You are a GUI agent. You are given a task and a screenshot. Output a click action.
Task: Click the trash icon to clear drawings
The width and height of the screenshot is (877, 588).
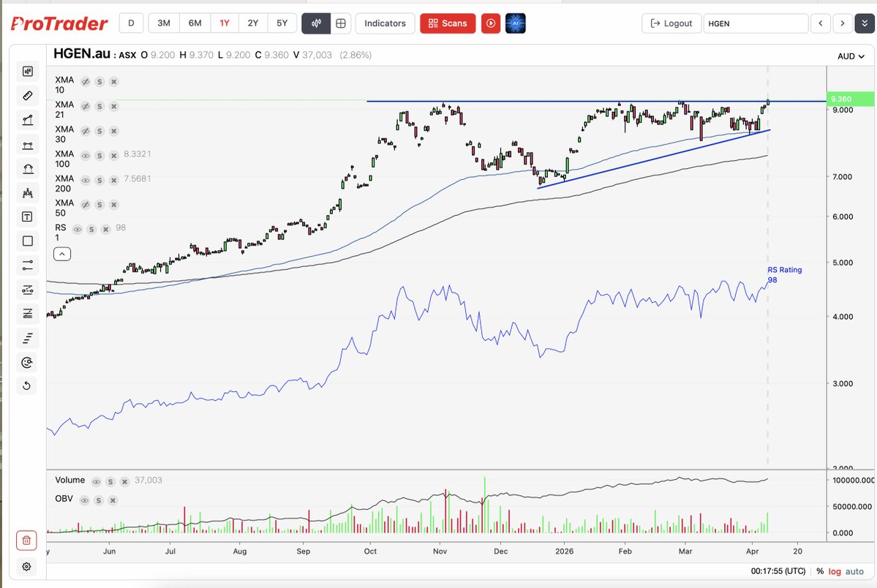point(26,540)
